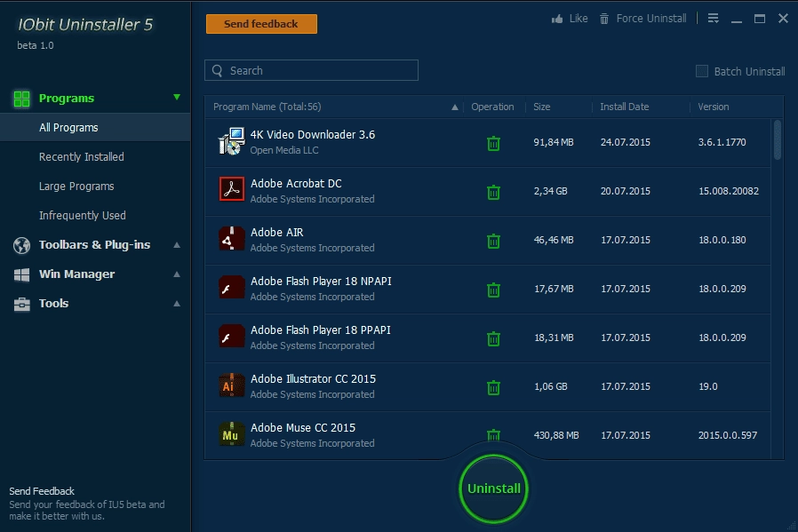The height and width of the screenshot is (532, 798).
Task: Click trash icon for Adobe Flash Player 18 NPAPI
Action: [493, 290]
